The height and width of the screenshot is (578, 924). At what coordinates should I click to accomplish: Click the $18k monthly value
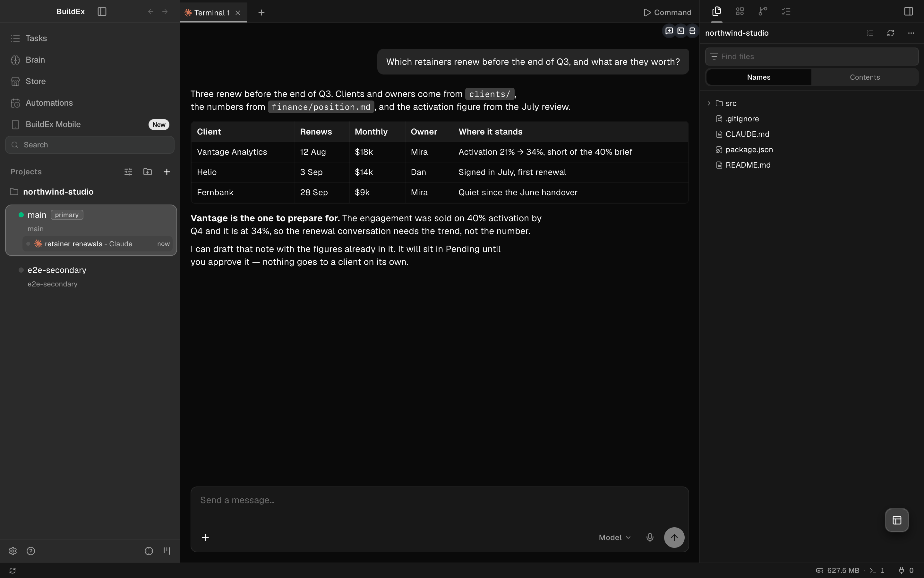click(364, 152)
